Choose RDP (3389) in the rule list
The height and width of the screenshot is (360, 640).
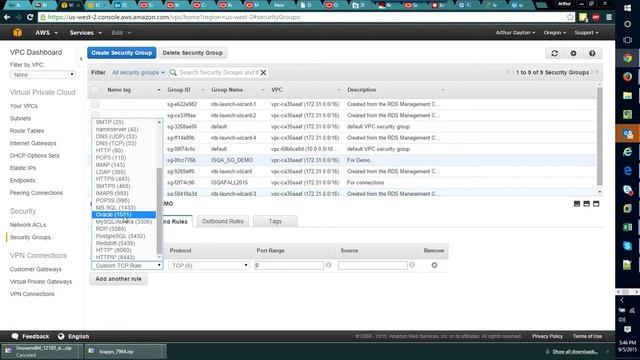(x=124, y=229)
